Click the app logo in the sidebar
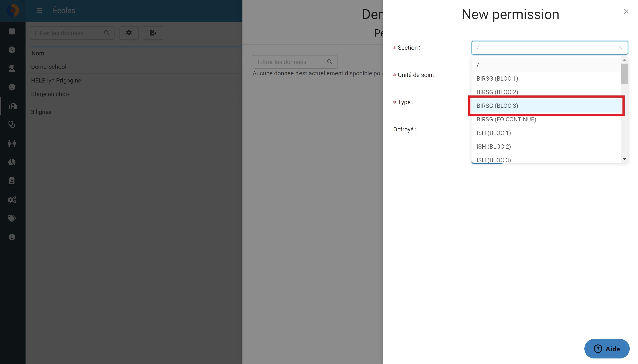Viewport: 638px width, 364px height. point(13,10)
